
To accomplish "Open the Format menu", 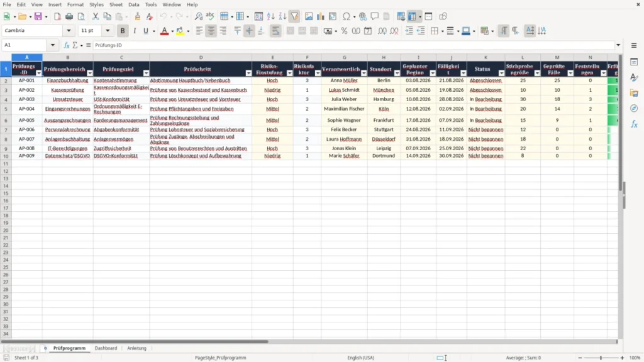I will click(x=75, y=4).
